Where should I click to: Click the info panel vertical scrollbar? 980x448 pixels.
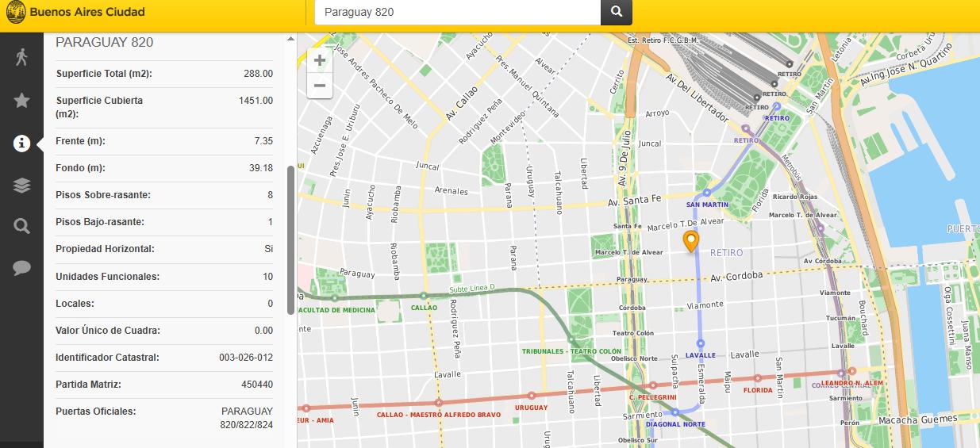[x=290, y=239]
